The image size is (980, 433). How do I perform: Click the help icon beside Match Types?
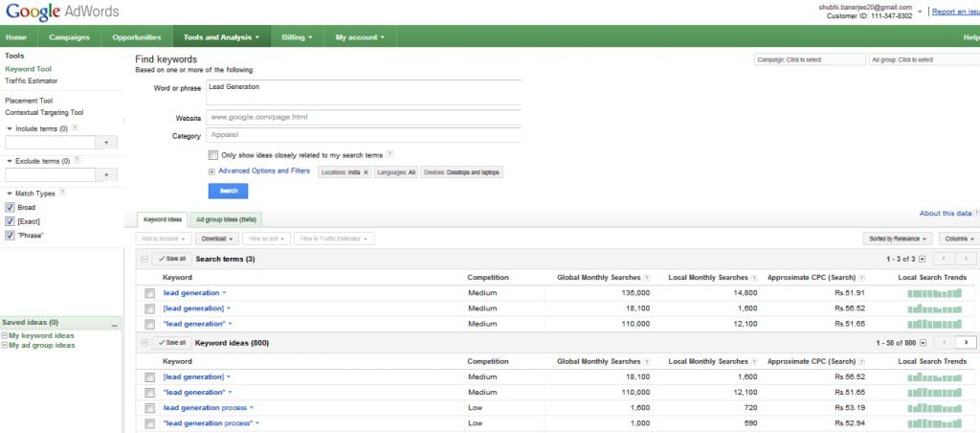pyautogui.click(x=63, y=193)
